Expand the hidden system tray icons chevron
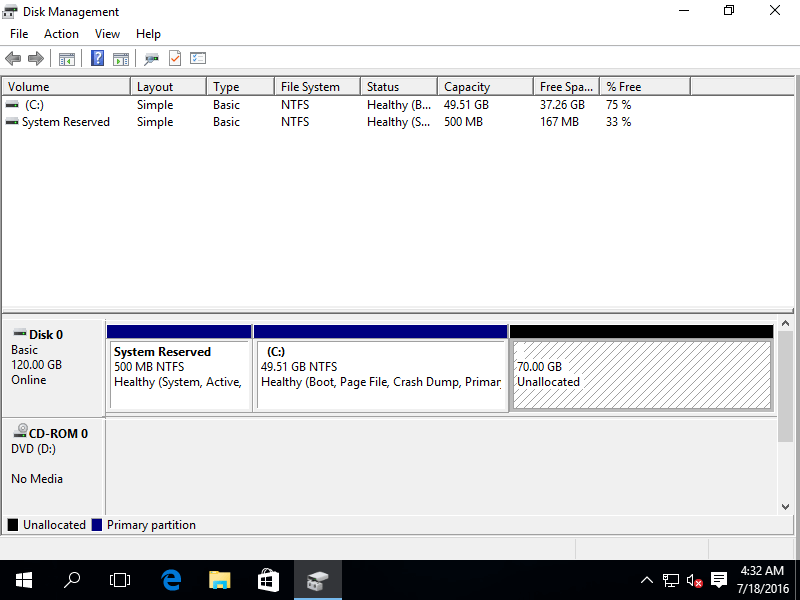 coord(647,580)
